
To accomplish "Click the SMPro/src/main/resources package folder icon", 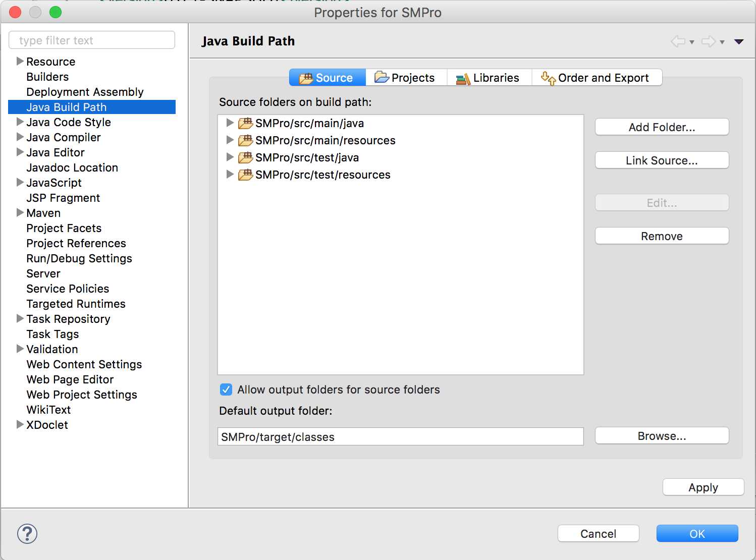I will (246, 140).
